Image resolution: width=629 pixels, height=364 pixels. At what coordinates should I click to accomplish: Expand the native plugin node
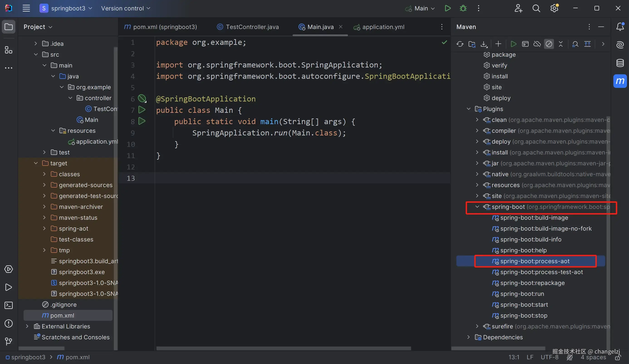[477, 174]
